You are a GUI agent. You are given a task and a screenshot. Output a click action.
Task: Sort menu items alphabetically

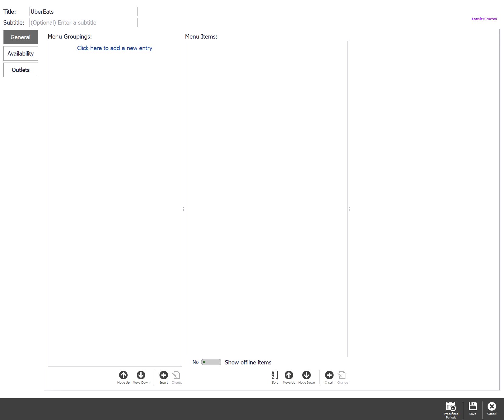tap(275, 377)
